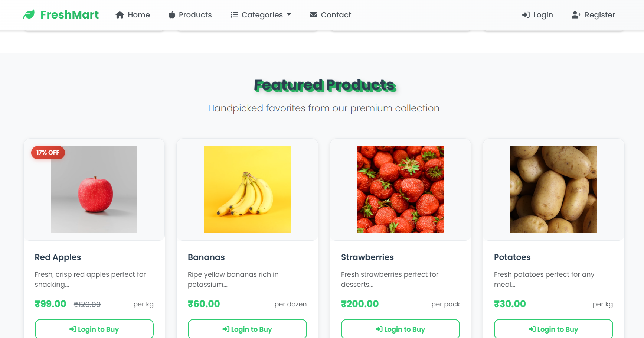Open the Categories chevron arrow
Image resolution: width=644 pixels, height=338 pixels.
click(289, 15)
